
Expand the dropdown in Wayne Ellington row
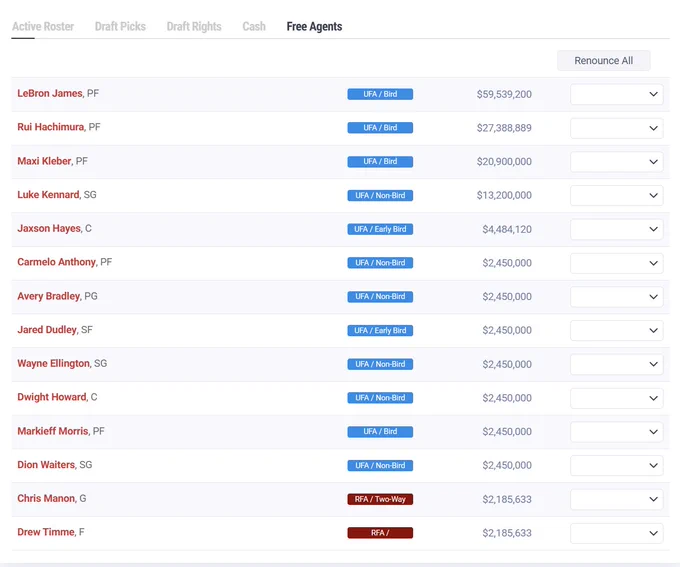pyautogui.click(x=617, y=364)
